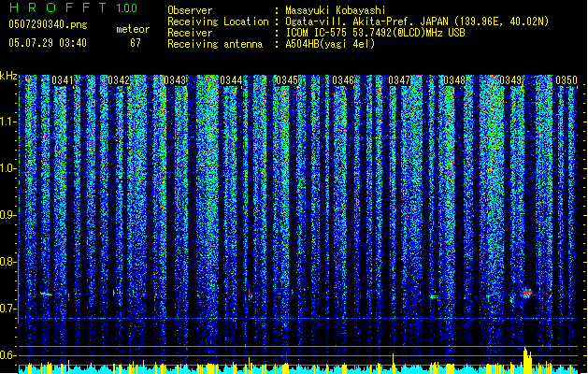Screen dimensions: 588x374
Task: Click the 0349 time marker
Action: tap(510, 80)
